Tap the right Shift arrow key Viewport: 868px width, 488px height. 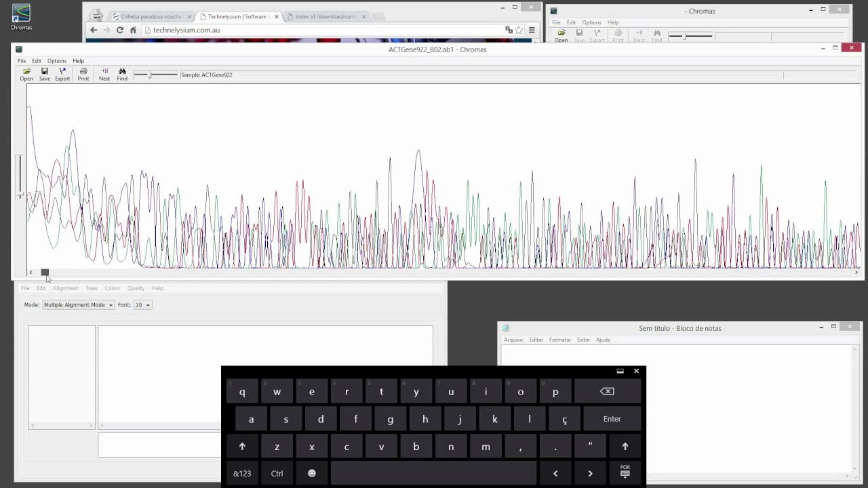[x=625, y=446]
